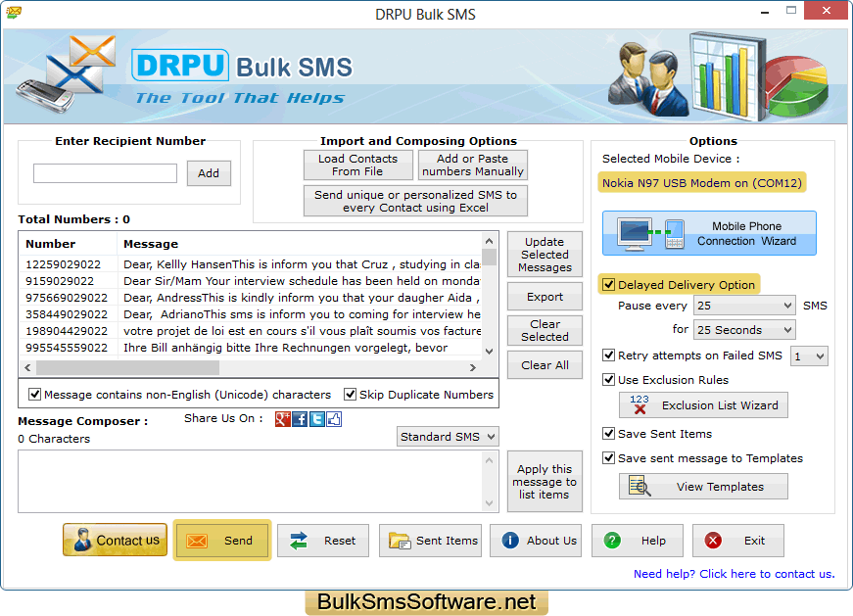Click the Message column header

[x=300, y=244]
